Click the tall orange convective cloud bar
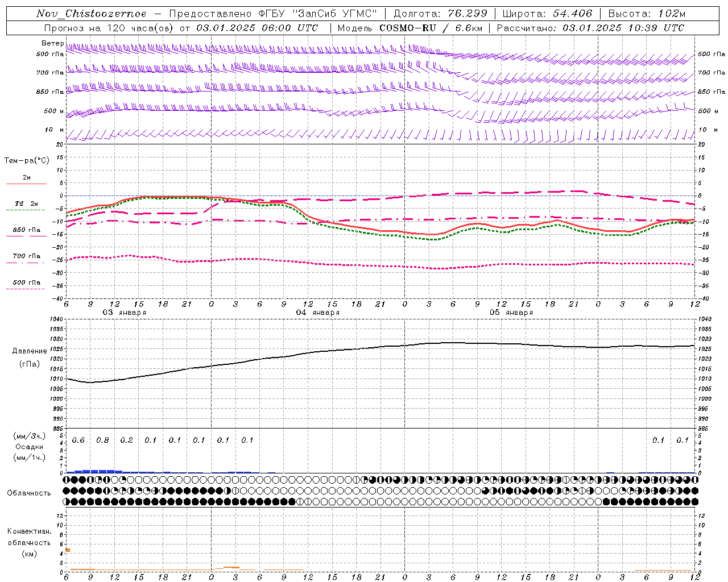728x582 pixels. coord(68,550)
